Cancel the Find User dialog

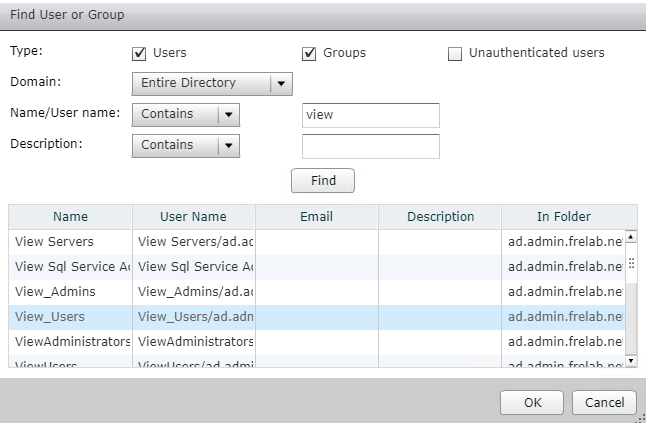pyautogui.click(x=604, y=402)
